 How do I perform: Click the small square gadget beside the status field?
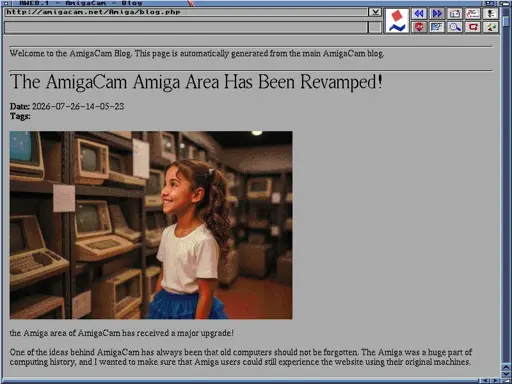[375, 27]
